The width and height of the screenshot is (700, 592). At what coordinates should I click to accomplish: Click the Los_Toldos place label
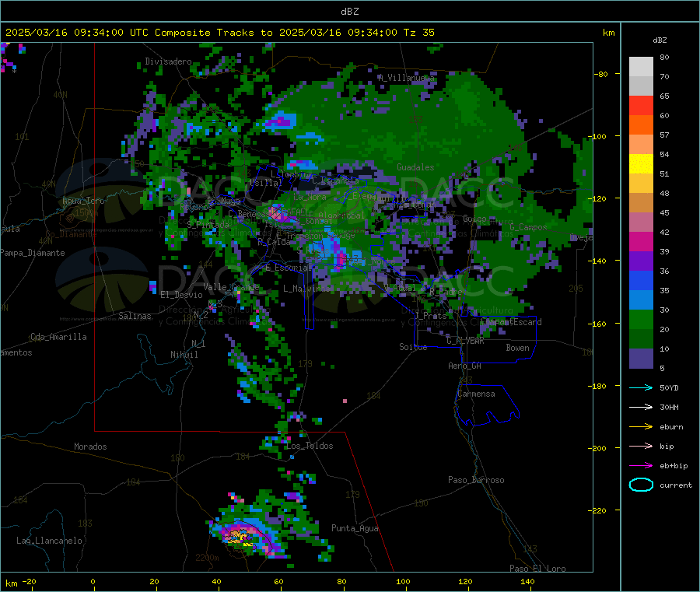(x=310, y=446)
